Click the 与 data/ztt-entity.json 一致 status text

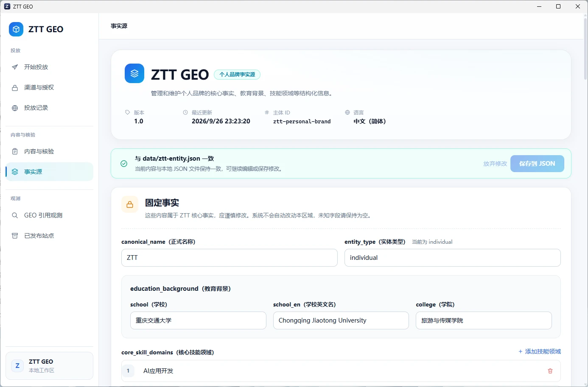coord(174,159)
